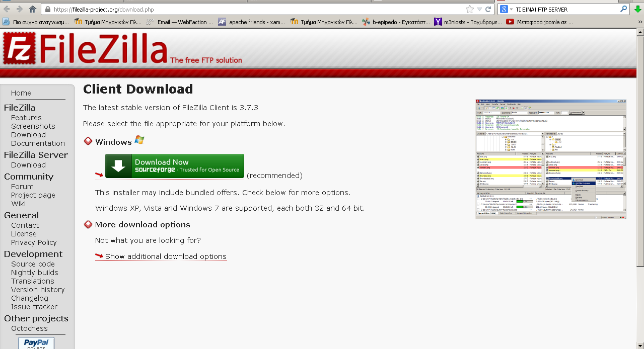The height and width of the screenshot is (349, 644).
Task: Open the Downloads green arrow icon
Action: [638, 9]
